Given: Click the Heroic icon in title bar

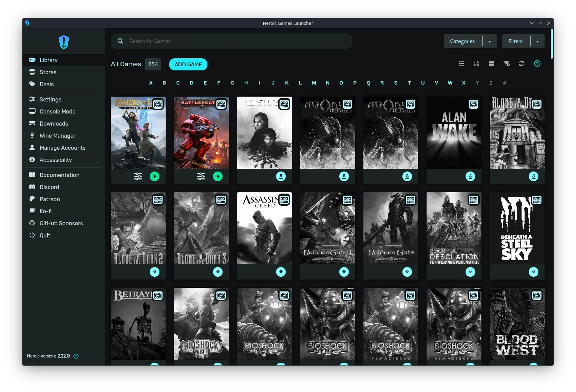Looking at the screenshot, I should (x=27, y=23).
